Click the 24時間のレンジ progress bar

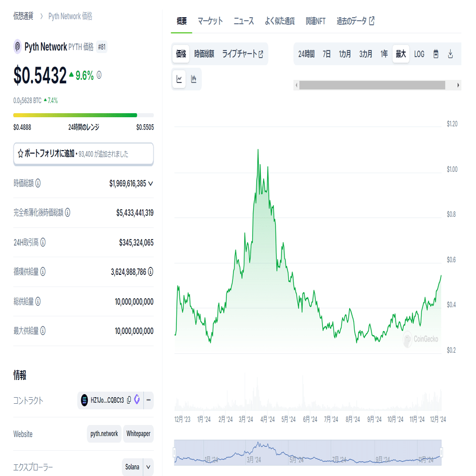pyautogui.click(x=83, y=115)
